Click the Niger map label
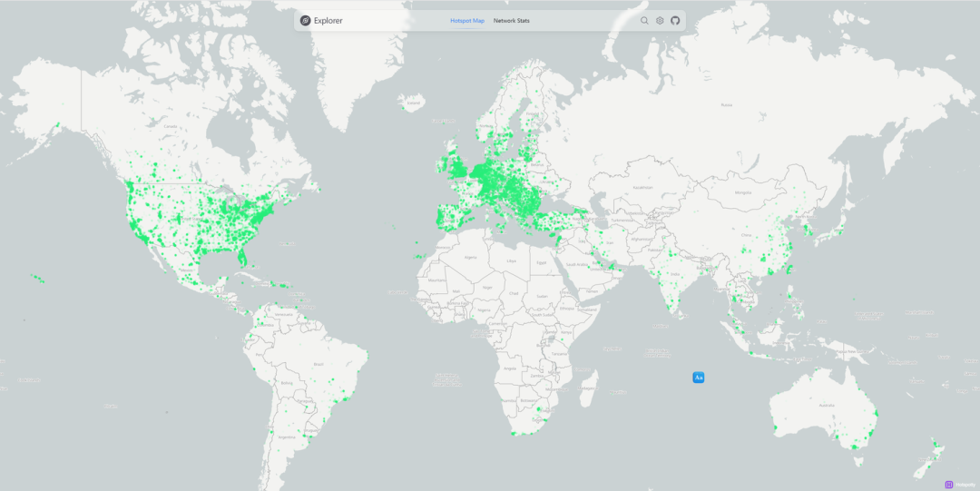Image resolution: width=980 pixels, height=491 pixels. click(489, 288)
